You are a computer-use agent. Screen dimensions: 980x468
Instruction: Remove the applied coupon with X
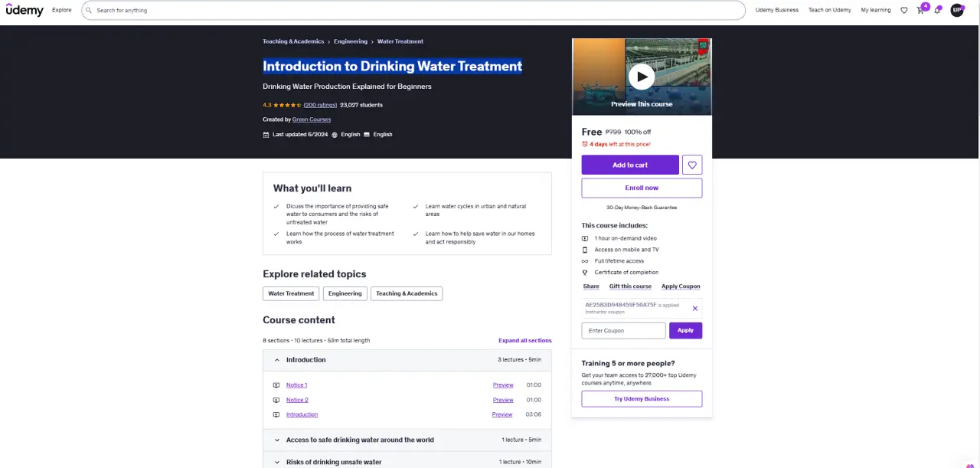695,308
